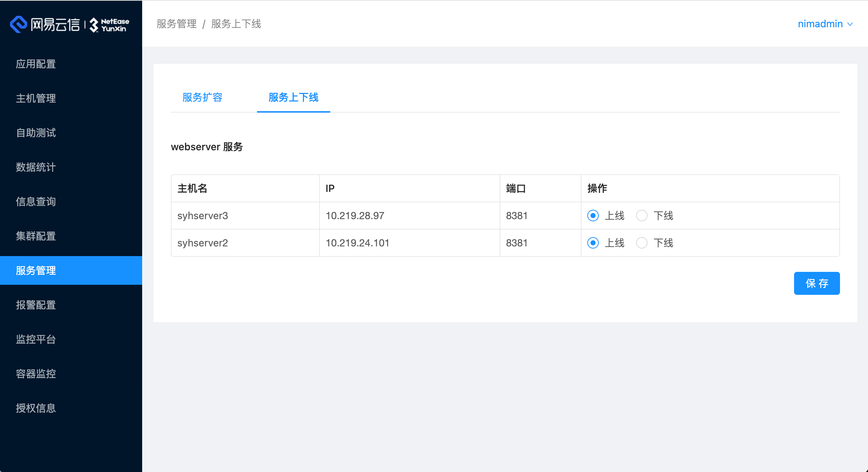
Task: Select 上线 for syhserver2
Action: tap(593, 243)
